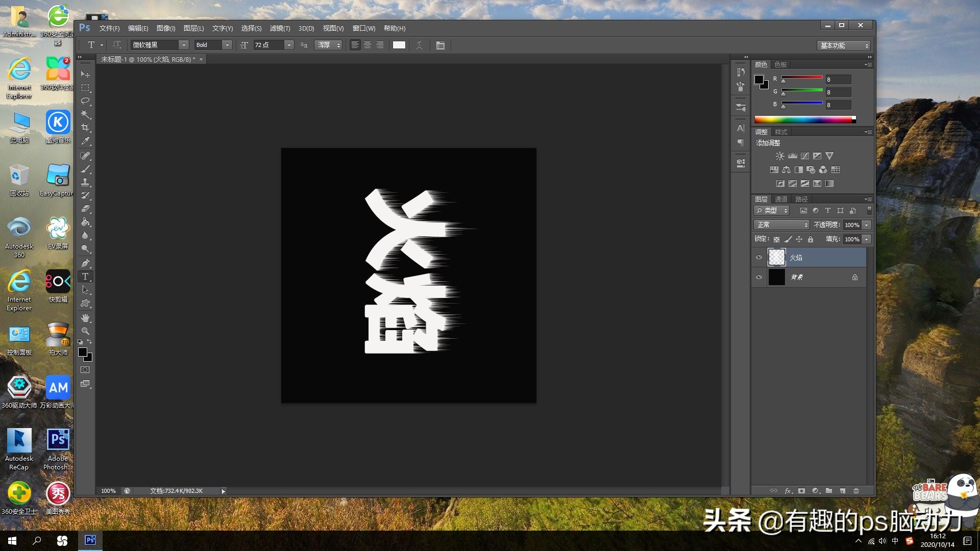Select the Hand tool
This screenshot has height=551, width=980.
pos(85,317)
